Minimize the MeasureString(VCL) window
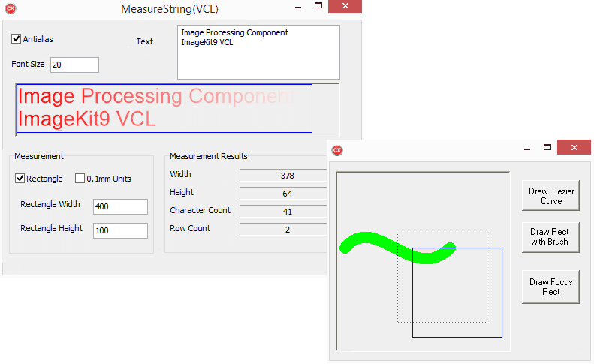Screen dimensions: 594x364 pos(298,7)
